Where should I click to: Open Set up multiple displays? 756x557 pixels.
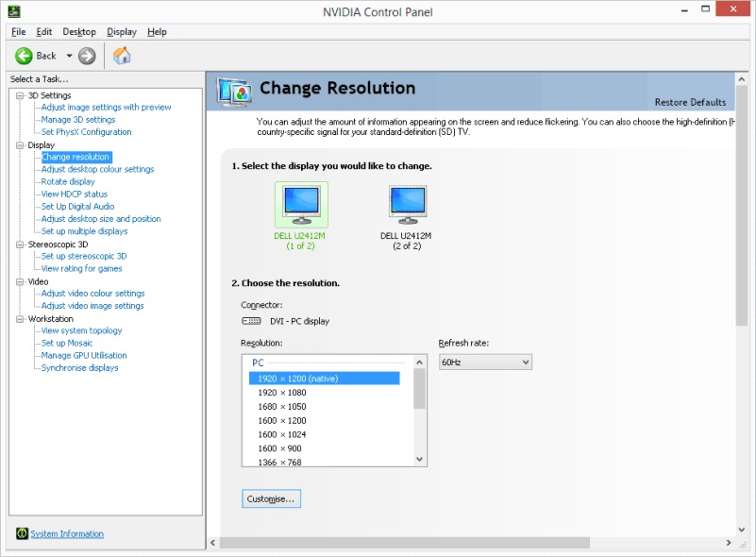84,231
